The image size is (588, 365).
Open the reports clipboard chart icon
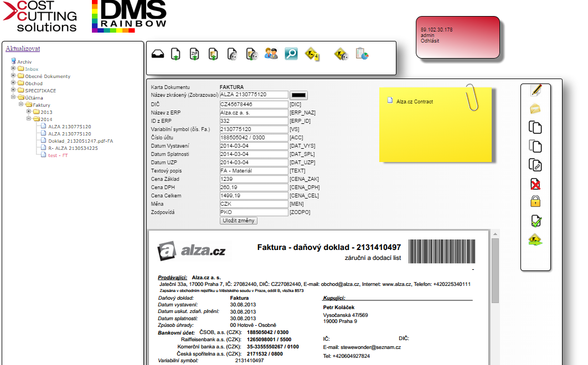pos(362,54)
